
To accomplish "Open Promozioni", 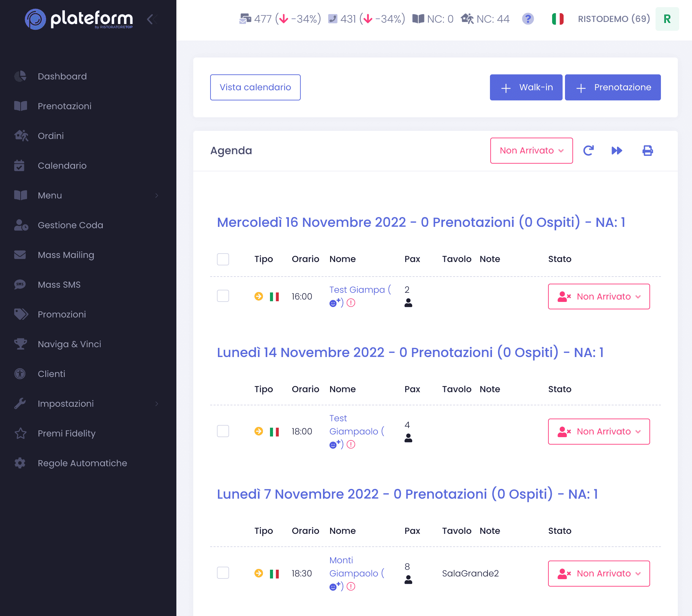I will tap(62, 314).
